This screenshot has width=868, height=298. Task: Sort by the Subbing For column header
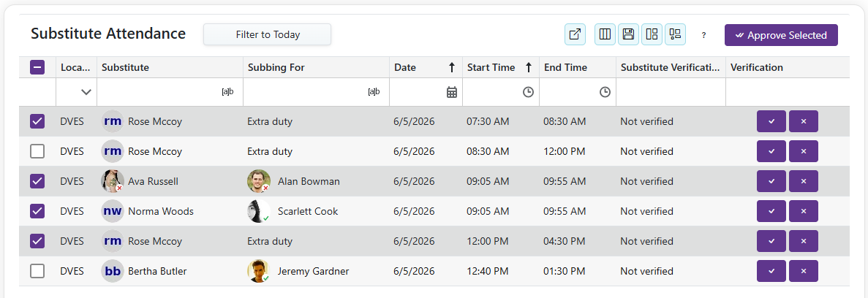[x=316, y=67]
